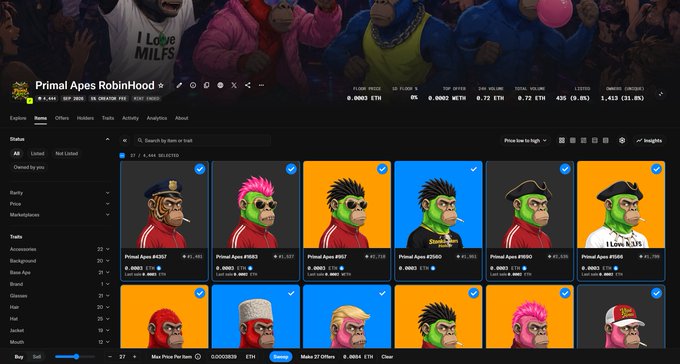Screen dimensions: 680x364
Task: Open the three-dot more options menu
Action: point(261,85)
